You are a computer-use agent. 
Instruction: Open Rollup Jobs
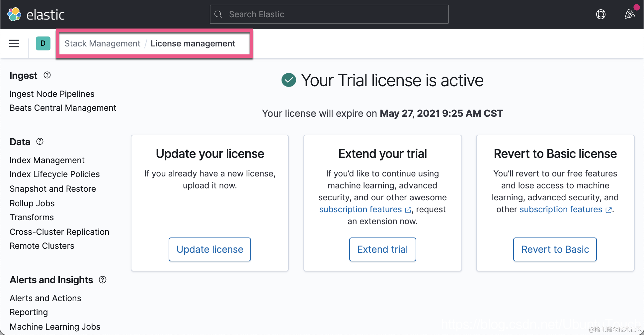pyautogui.click(x=32, y=203)
